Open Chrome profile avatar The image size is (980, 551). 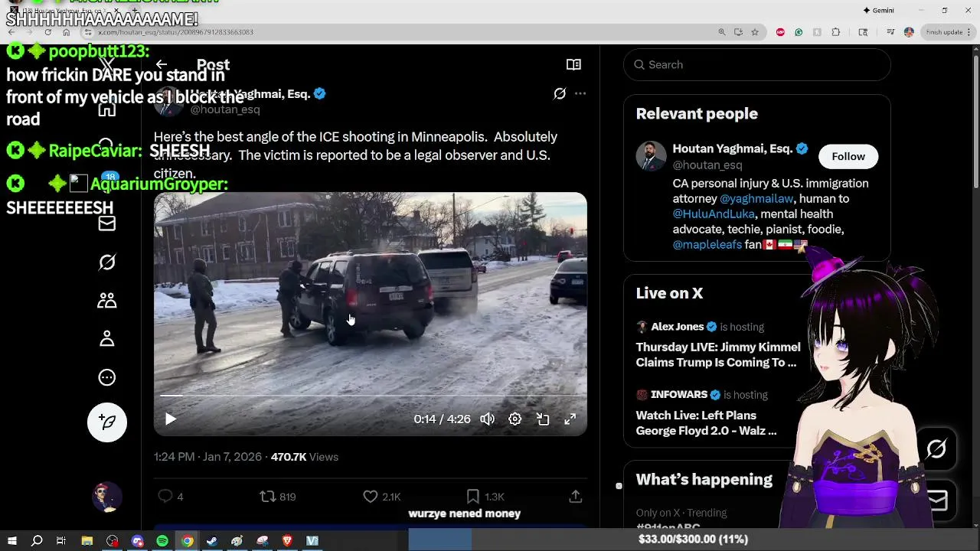tap(909, 32)
